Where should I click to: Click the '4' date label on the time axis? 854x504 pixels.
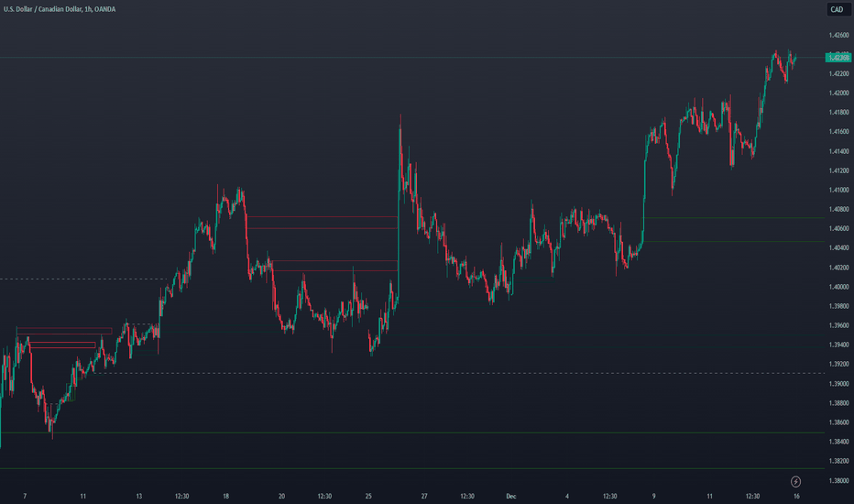click(567, 497)
